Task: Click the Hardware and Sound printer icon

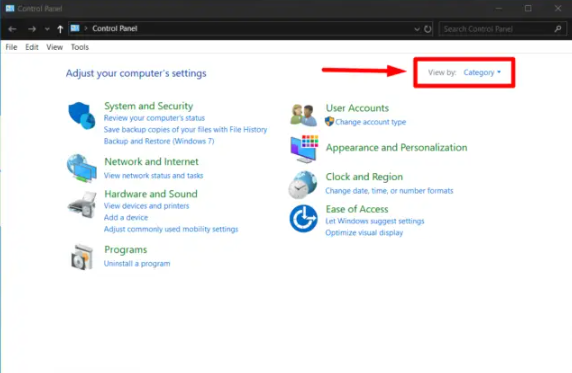Action: [82, 205]
